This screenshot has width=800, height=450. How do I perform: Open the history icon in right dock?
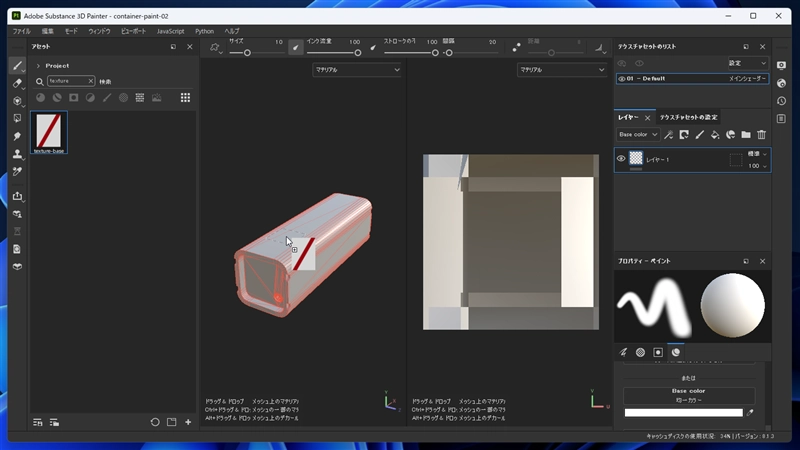781,101
